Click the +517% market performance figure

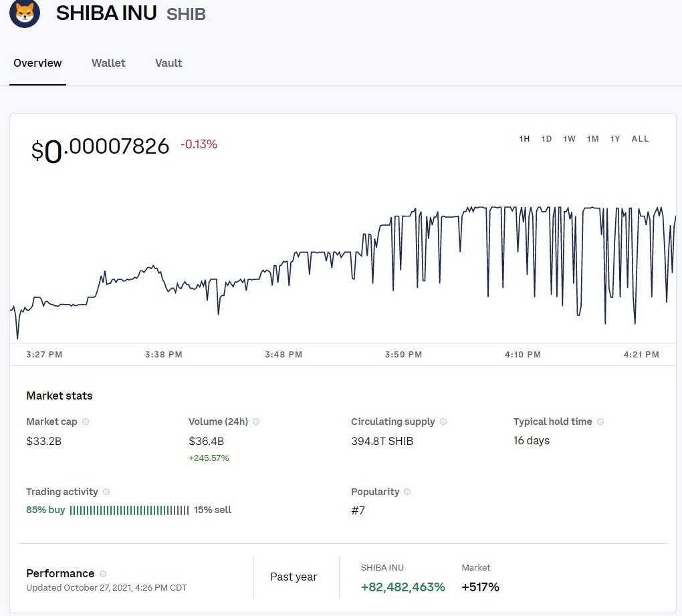click(x=481, y=587)
